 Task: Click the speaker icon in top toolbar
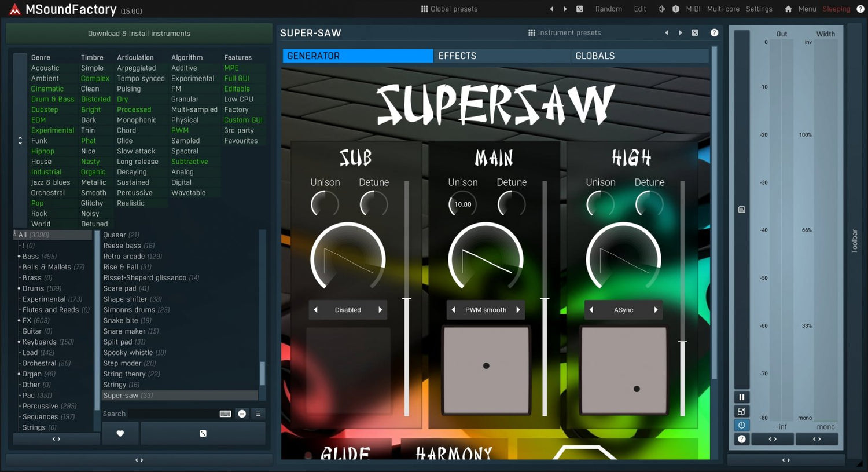pos(661,9)
